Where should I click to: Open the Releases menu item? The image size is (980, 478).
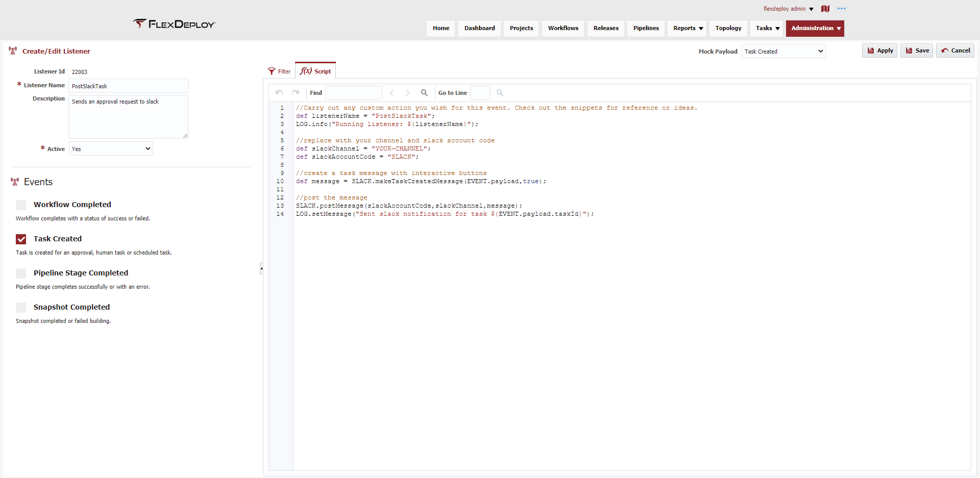[x=606, y=28]
